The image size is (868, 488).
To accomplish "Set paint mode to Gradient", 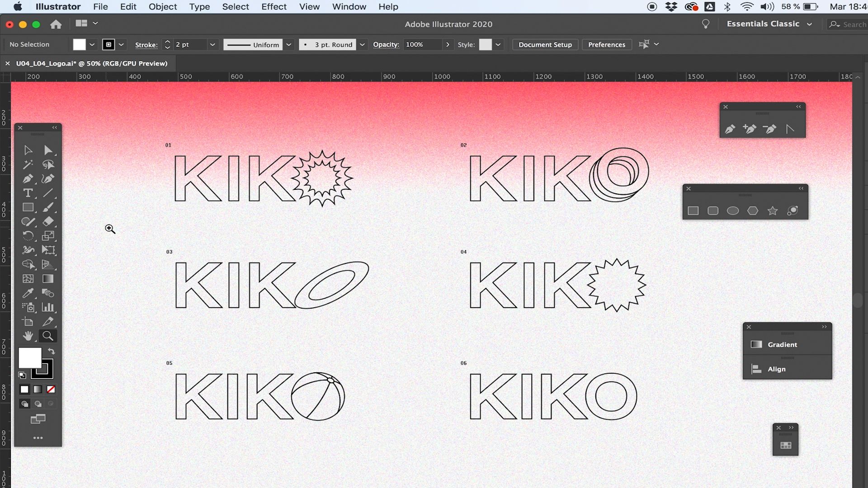I will [x=38, y=389].
